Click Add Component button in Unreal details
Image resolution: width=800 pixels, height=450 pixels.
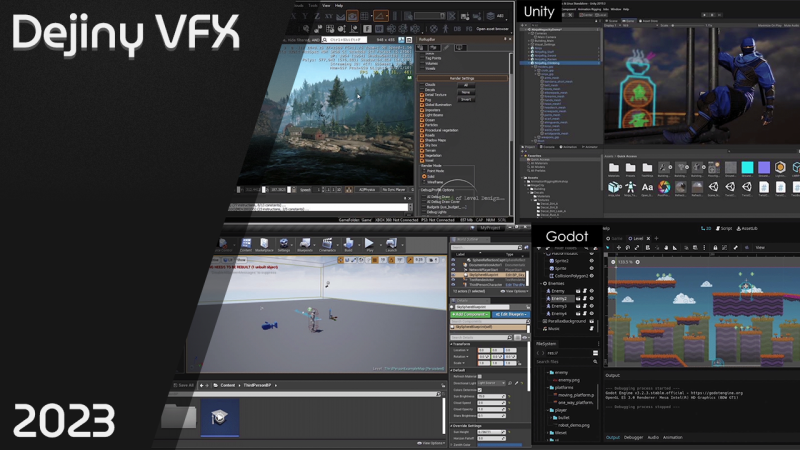click(470, 314)
